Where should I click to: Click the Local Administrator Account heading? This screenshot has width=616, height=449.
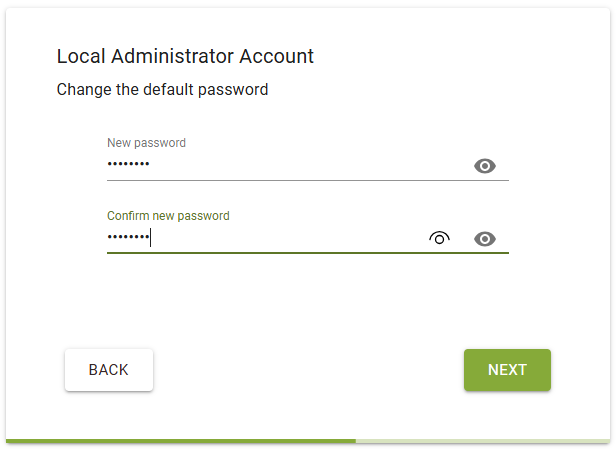coord(185,56)
